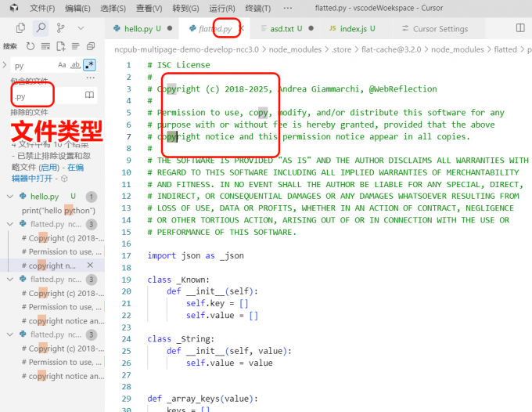Open the Explorer view icon
The height and width of the screenshot is (412, 532).
click(20, 28)
